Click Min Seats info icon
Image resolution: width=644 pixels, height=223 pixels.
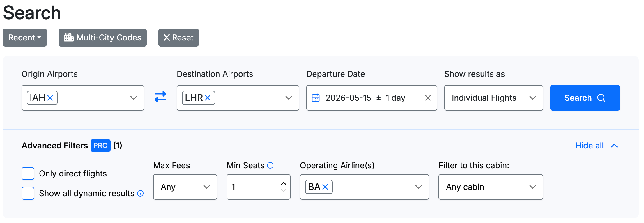point(270,165)
